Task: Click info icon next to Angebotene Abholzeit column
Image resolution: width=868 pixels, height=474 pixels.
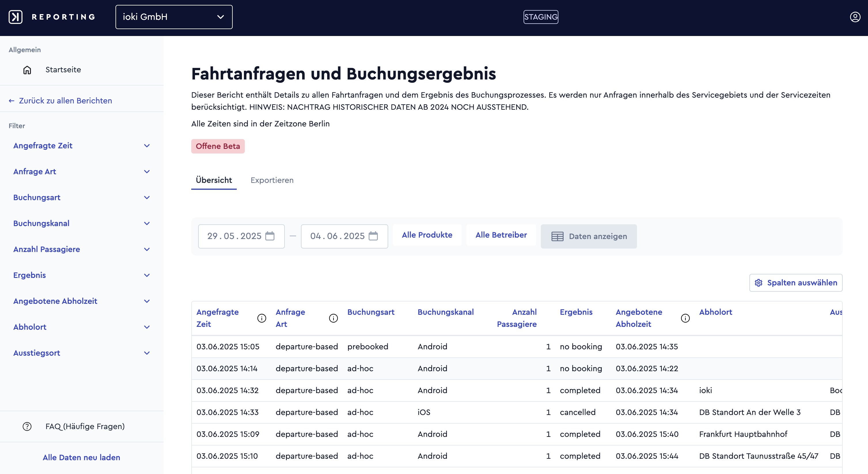Action: pyautogui.click(x=685, y=318)
